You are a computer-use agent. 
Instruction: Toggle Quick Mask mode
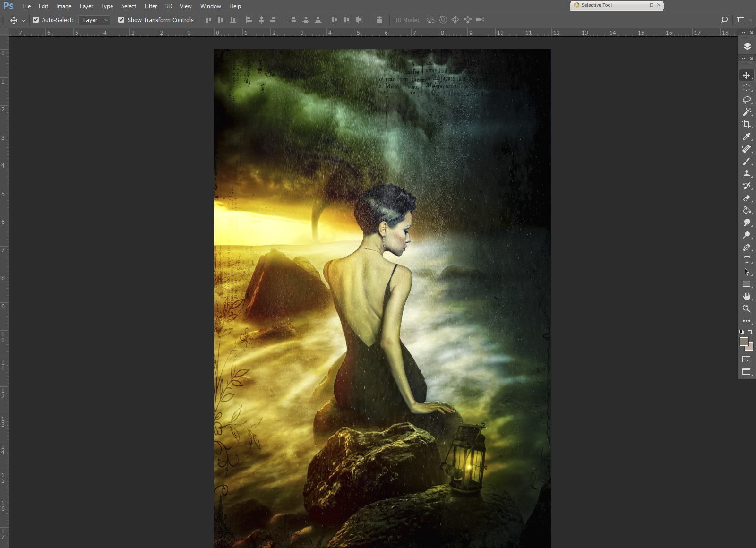747,360
